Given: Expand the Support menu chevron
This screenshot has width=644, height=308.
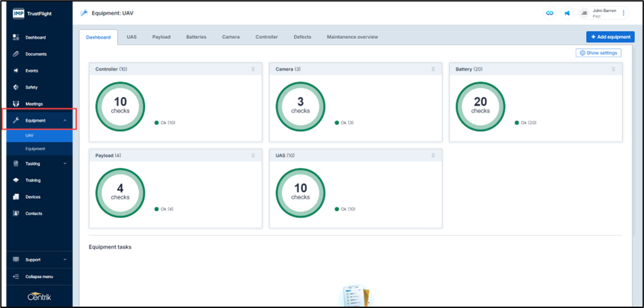Looking at the screenshot, I should [x=65, y=260].
